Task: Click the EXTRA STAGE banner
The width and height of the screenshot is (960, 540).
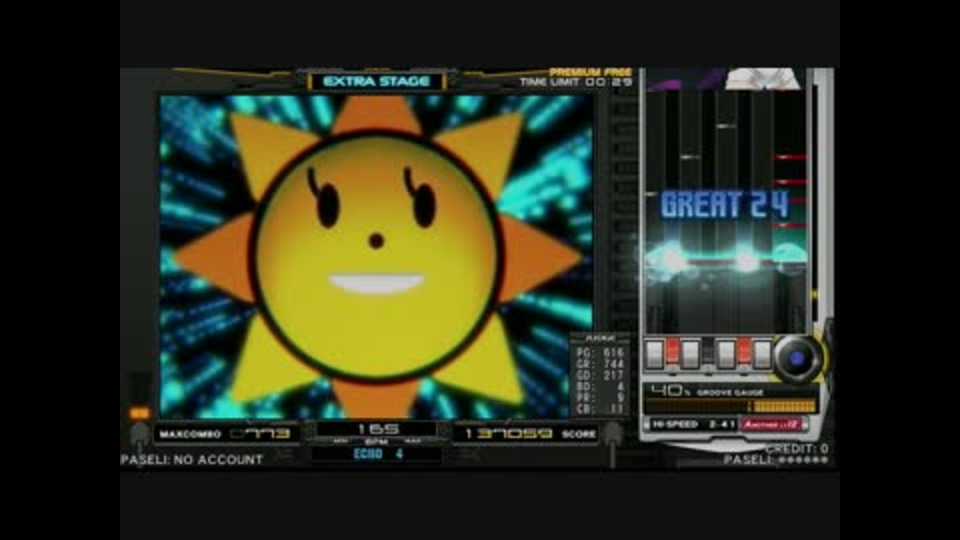Action: pos(376,81)
